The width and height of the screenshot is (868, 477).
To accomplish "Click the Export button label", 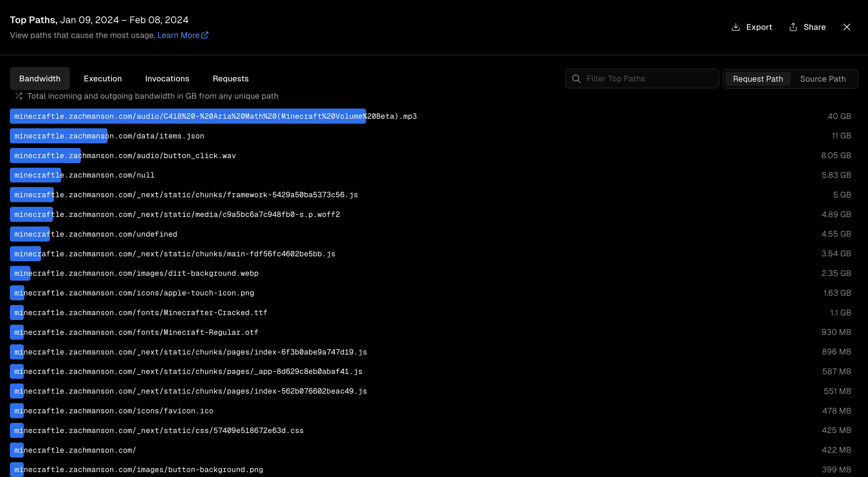I will coord(759,27).
